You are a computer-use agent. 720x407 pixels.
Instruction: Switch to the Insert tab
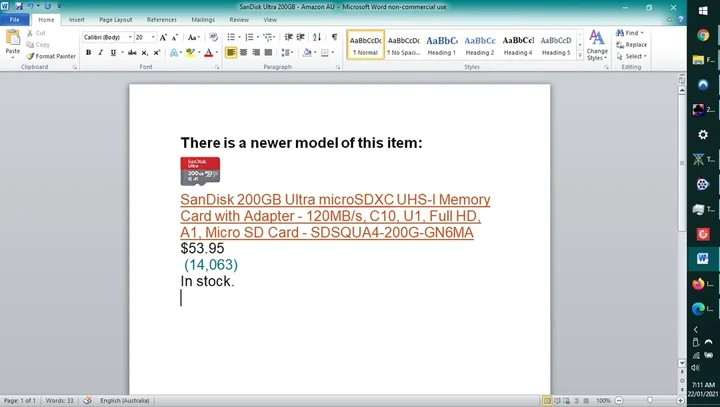77,20
